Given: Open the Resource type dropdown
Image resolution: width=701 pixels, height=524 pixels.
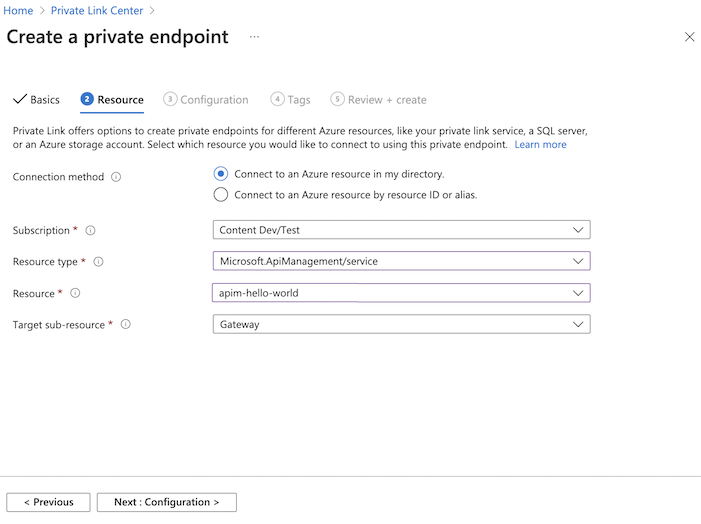Looking at the screenshot, I should (x=401, y=262).
